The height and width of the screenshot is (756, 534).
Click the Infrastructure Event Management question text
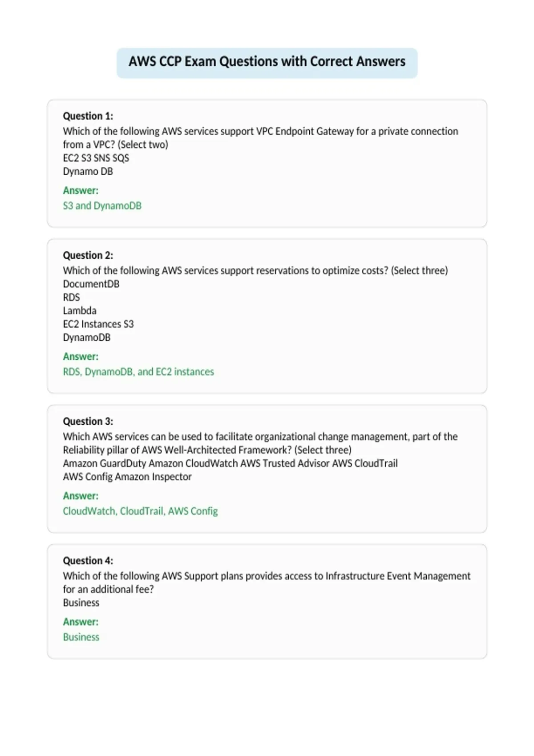click(x=267, y=583)
